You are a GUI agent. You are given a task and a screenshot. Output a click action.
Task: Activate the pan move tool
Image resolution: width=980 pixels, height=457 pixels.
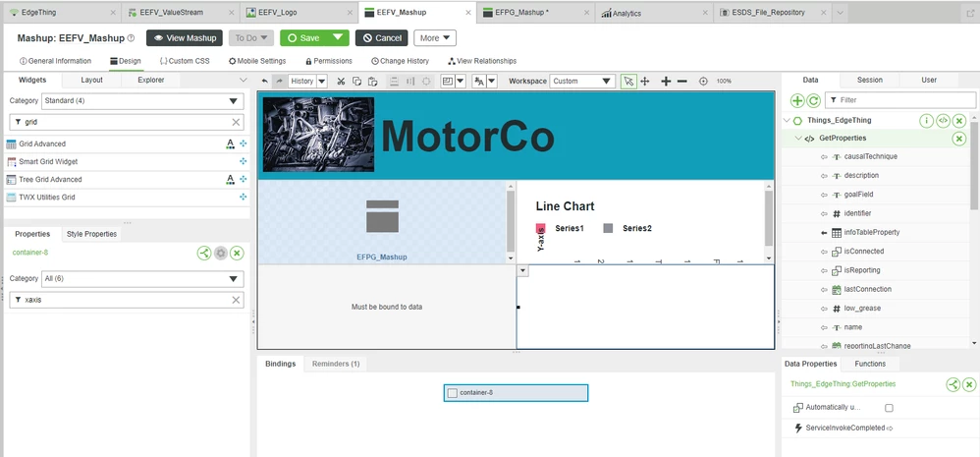[x=645, y=82]
